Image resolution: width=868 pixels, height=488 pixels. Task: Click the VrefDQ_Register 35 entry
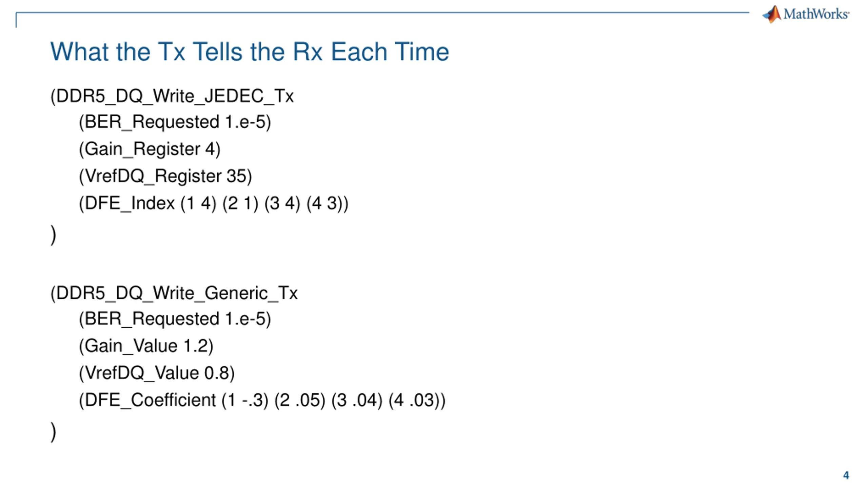165,176
